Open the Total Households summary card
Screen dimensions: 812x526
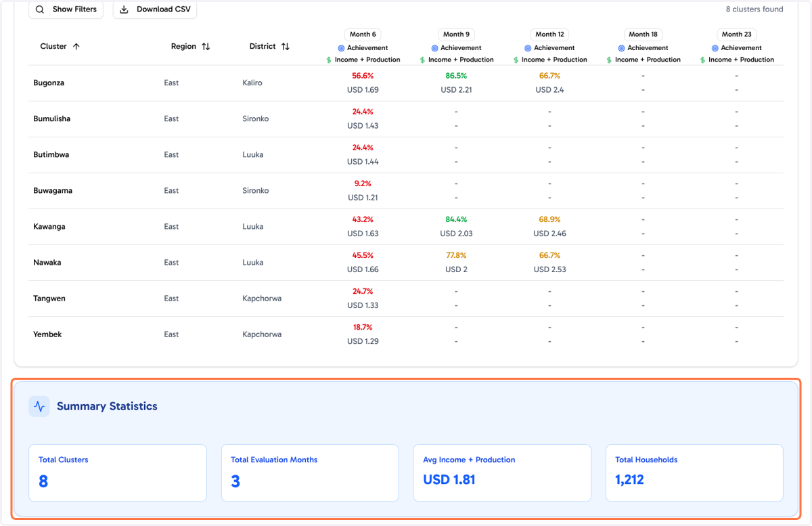pos(694,473)
